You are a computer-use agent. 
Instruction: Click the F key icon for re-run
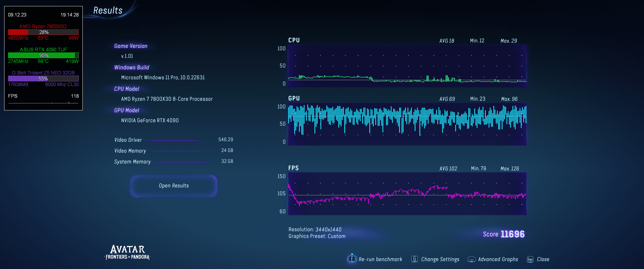click(x=352, y=259)
